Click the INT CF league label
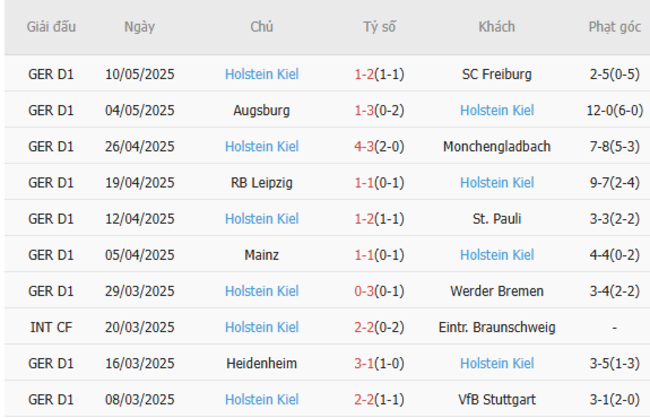The height and width of the screenshot is (418, 650). coord(52,327)
